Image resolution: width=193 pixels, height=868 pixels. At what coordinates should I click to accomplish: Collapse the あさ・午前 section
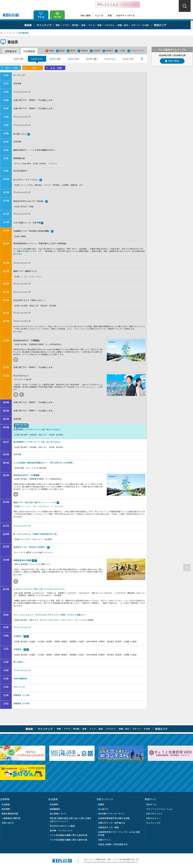coord(10,68)
